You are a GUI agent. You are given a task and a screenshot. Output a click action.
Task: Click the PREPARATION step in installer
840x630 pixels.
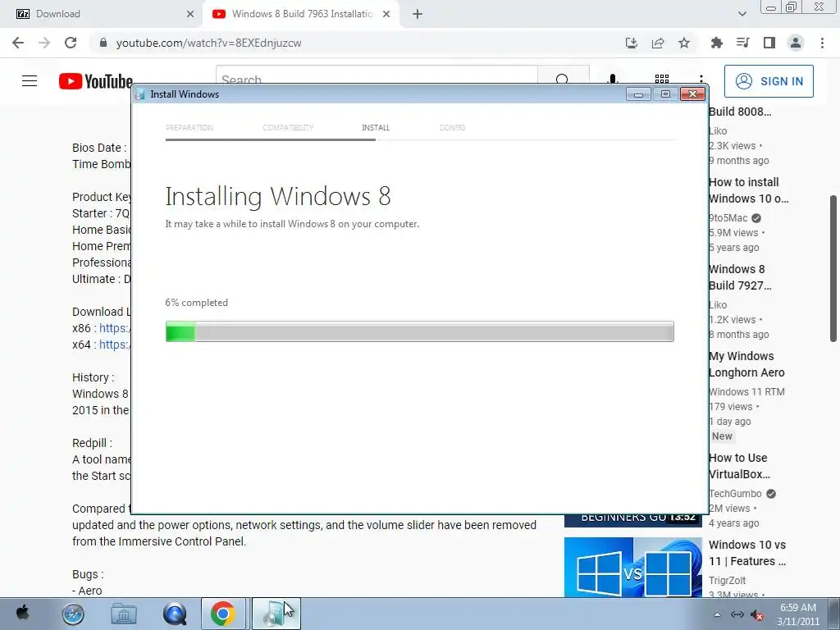coord(189,127)
